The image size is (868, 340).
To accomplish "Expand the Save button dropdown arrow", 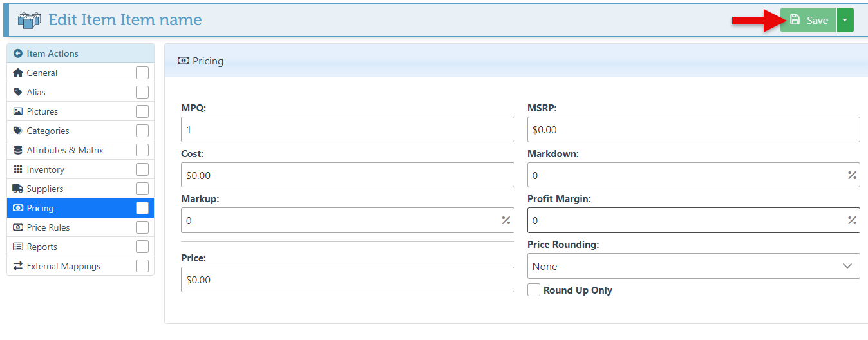I will click(x=845, y=20).
